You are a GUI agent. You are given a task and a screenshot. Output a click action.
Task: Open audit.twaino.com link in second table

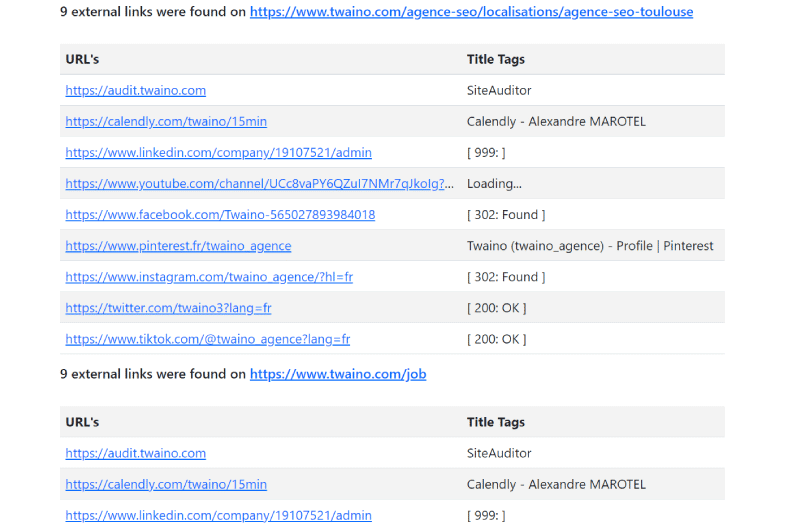[x=136, y=453]
